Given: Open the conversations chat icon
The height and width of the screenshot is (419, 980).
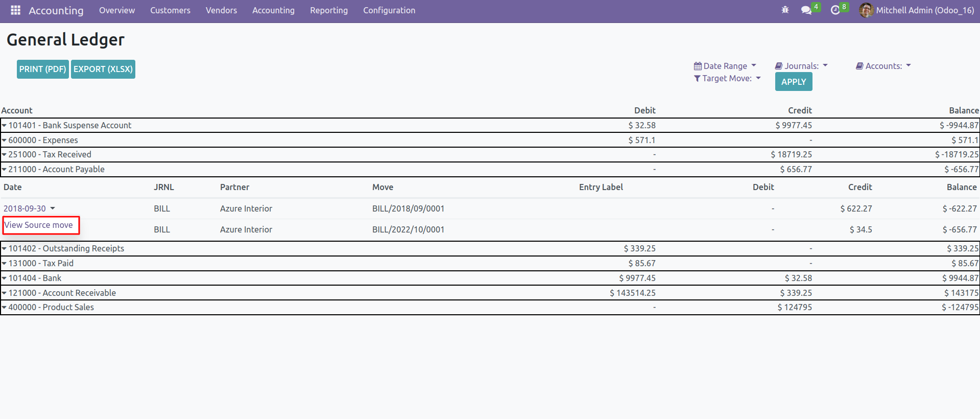Looking at the screenshot, I should tap(806, 10).
